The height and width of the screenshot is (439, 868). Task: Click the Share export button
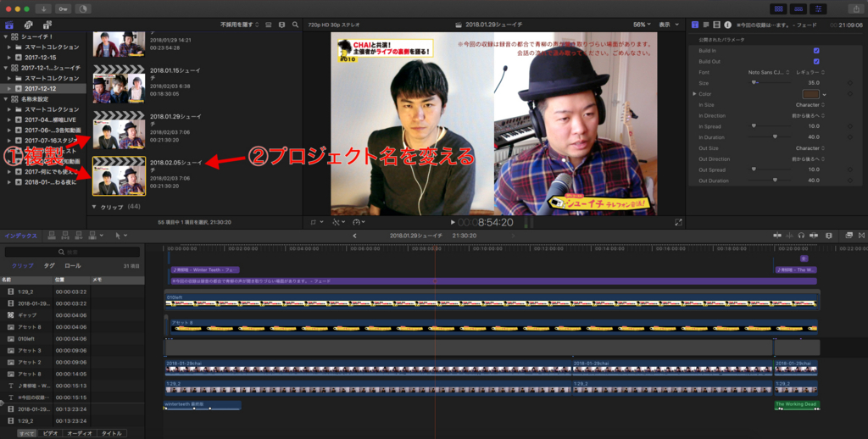click(857, 8)
